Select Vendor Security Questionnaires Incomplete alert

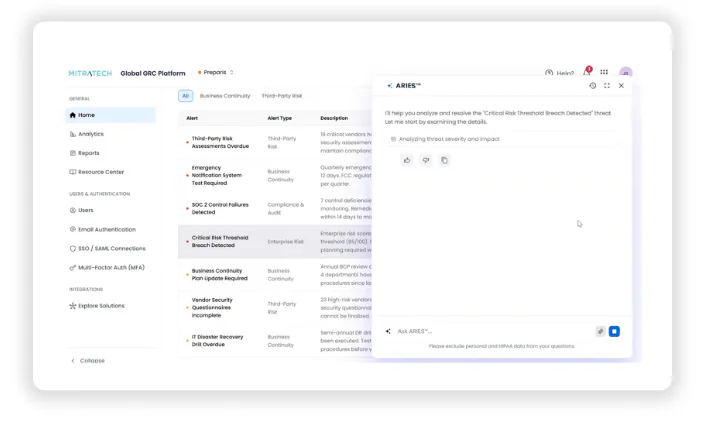tap(212, 308)
